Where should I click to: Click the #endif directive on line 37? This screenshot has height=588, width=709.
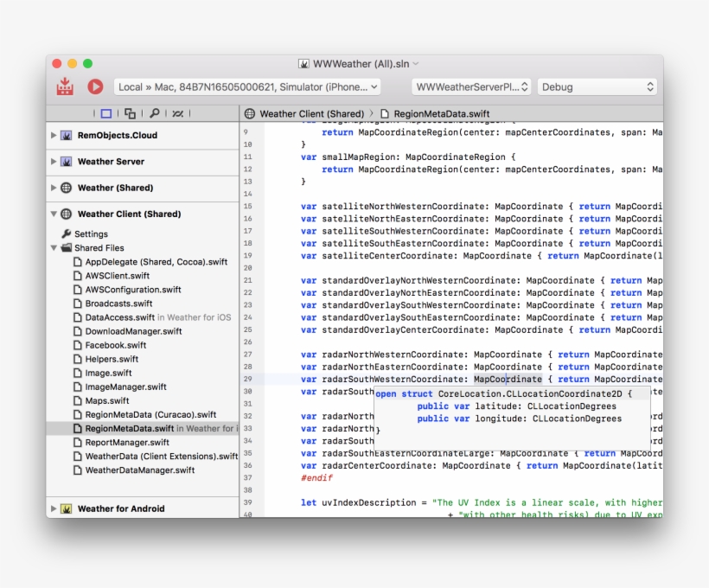[x=316, y=477]
